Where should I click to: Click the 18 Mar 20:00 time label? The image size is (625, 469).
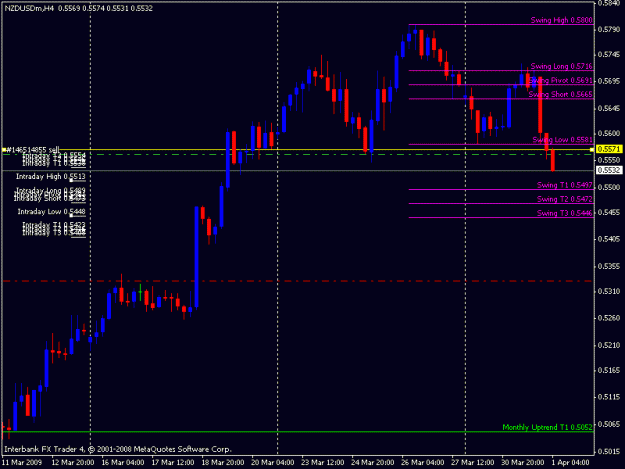223,462
